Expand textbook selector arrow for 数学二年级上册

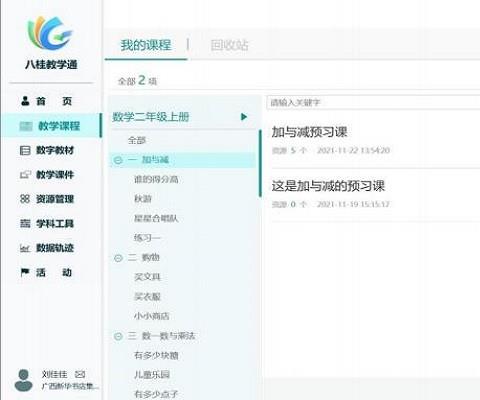tap(244, 117)
